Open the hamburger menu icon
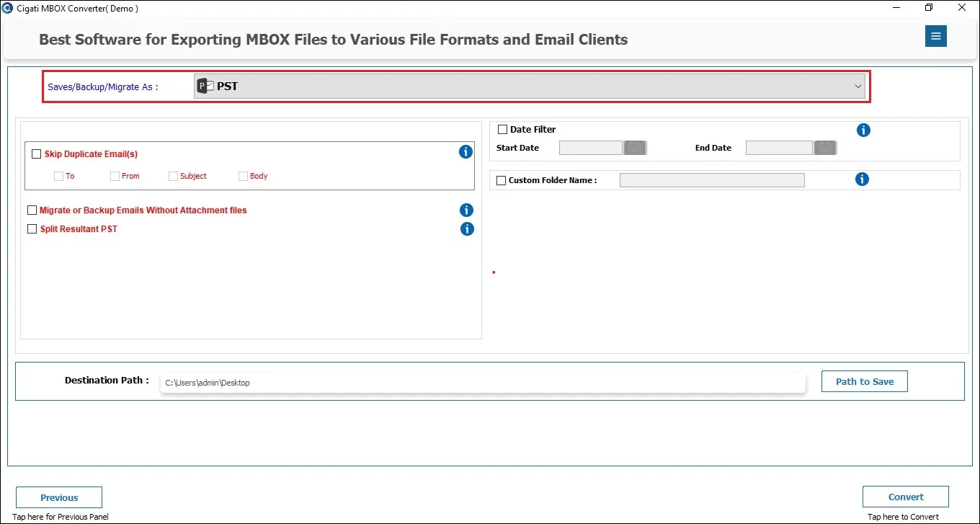The width and height of the screenshot is (980, 524). (x=935, y=37)
